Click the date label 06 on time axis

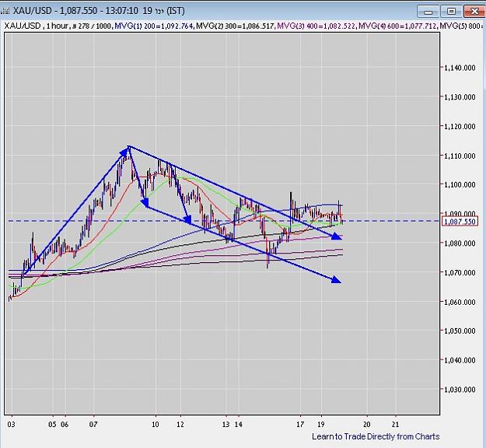tap(65, 424)
